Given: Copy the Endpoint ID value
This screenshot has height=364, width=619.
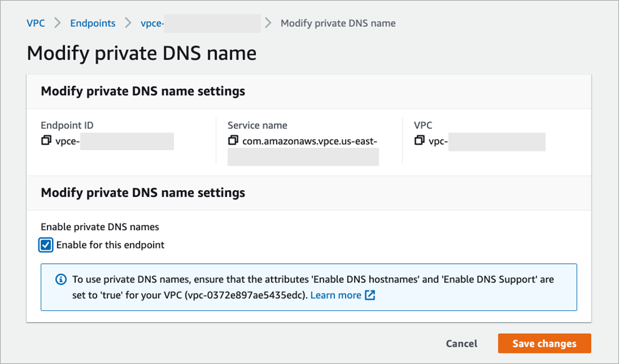Looking at the screenshot, I should [x=46, y=141].
